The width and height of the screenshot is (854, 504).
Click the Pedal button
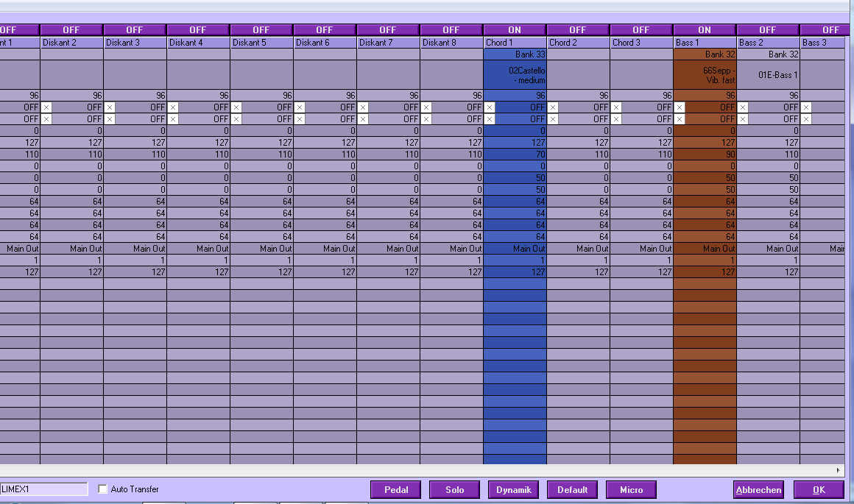396,489
